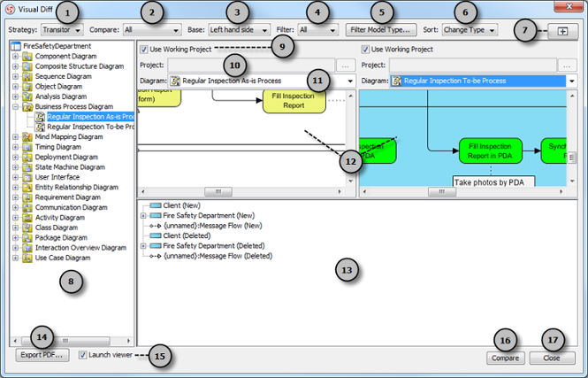The width and height of the screenshot is (588, 378).
Task: Click the Filter Model Type button
Action: point(381,30)
